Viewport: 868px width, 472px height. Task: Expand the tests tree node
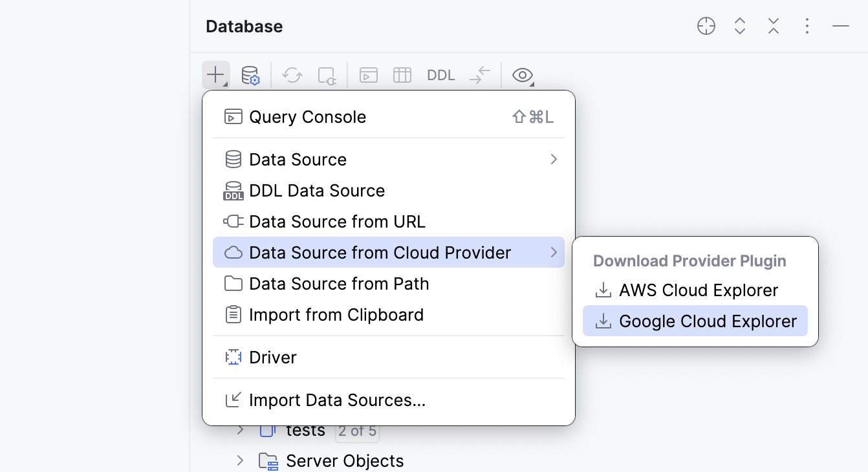[x=240, y=430]
